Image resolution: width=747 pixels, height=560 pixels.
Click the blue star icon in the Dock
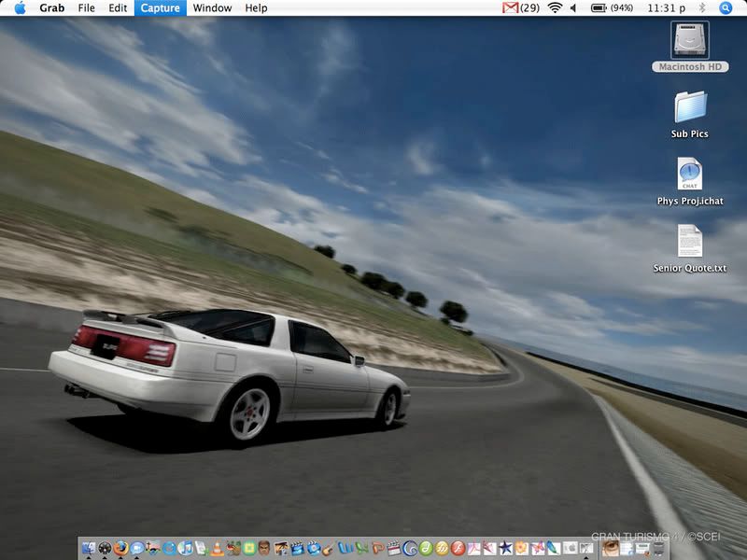506,549
